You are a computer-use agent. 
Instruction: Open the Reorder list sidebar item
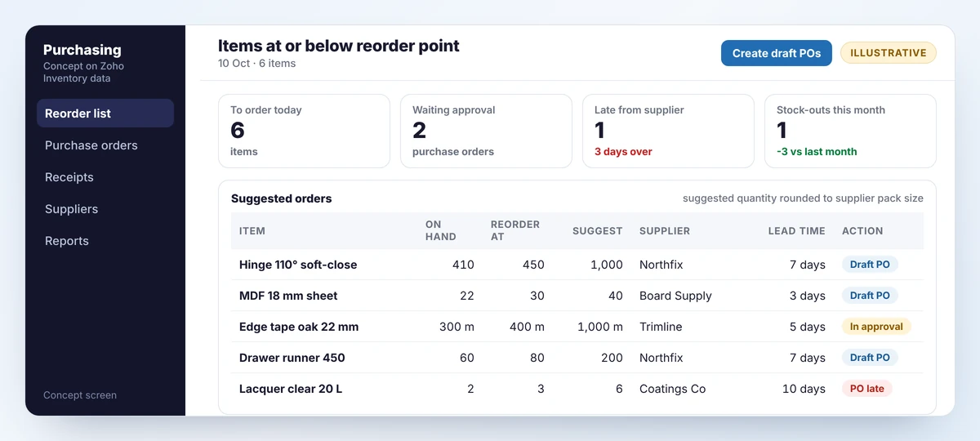pos(105,114)
